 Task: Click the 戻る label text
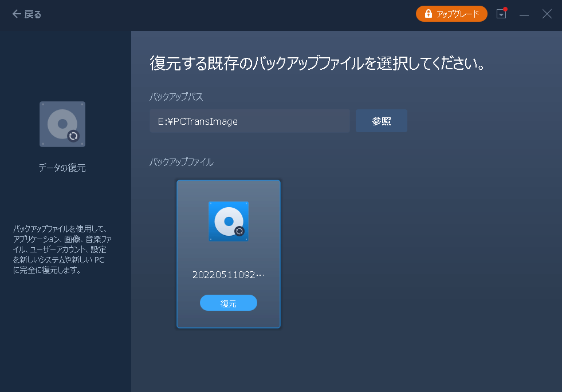(33, 14)
